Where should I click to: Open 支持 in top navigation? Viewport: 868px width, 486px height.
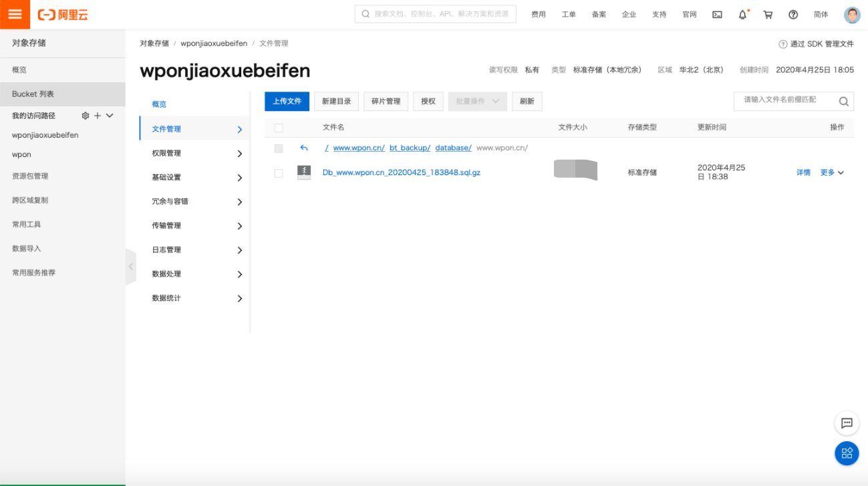[x=660, y=15]
